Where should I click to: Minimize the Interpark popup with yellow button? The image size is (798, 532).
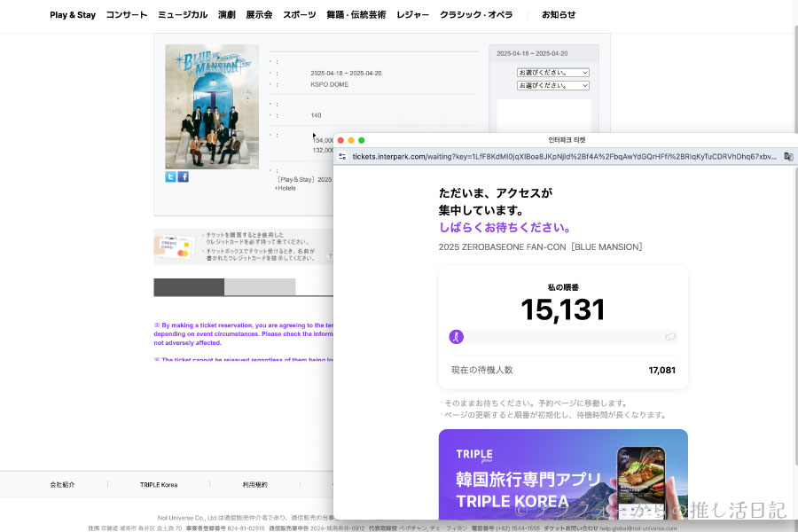tap(351, 140)
